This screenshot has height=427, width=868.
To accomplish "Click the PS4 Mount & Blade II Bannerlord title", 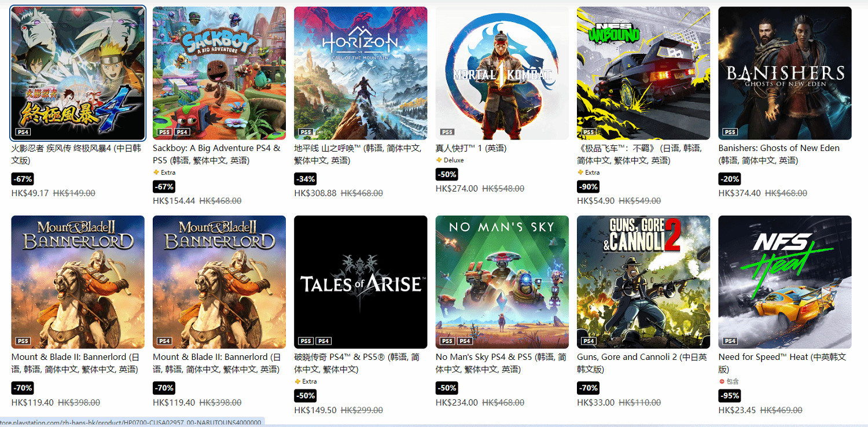I will (x=216, y=363).
